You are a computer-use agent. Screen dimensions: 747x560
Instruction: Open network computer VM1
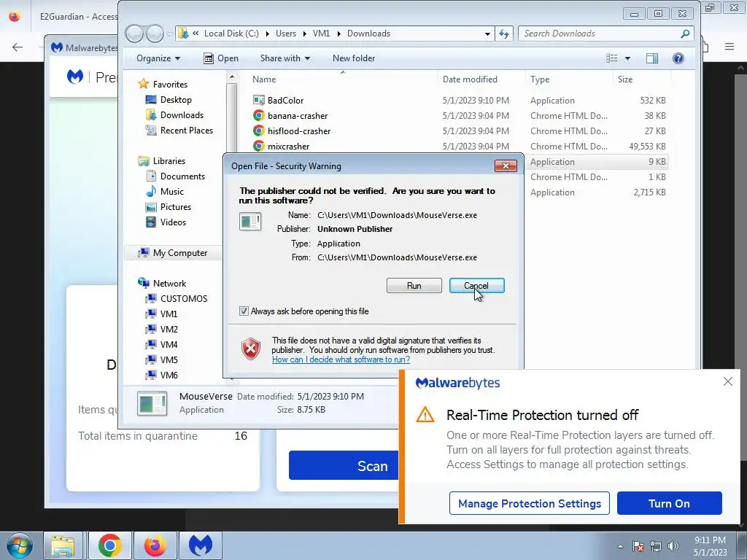[x=169, y=314]
